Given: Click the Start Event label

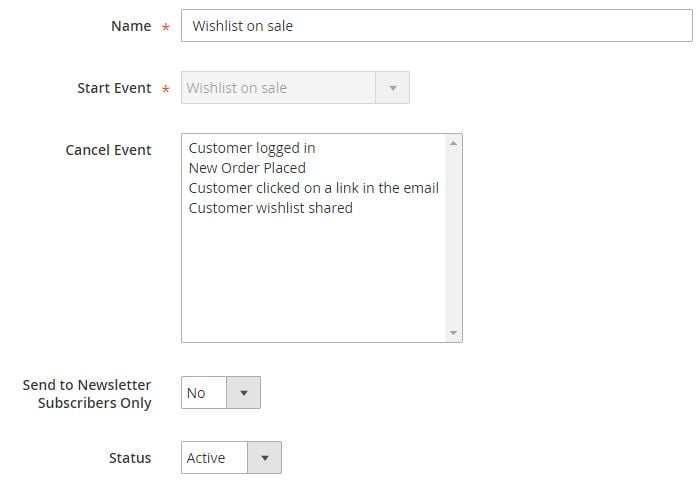Looking at the screenshot, I should click(114, 88).
